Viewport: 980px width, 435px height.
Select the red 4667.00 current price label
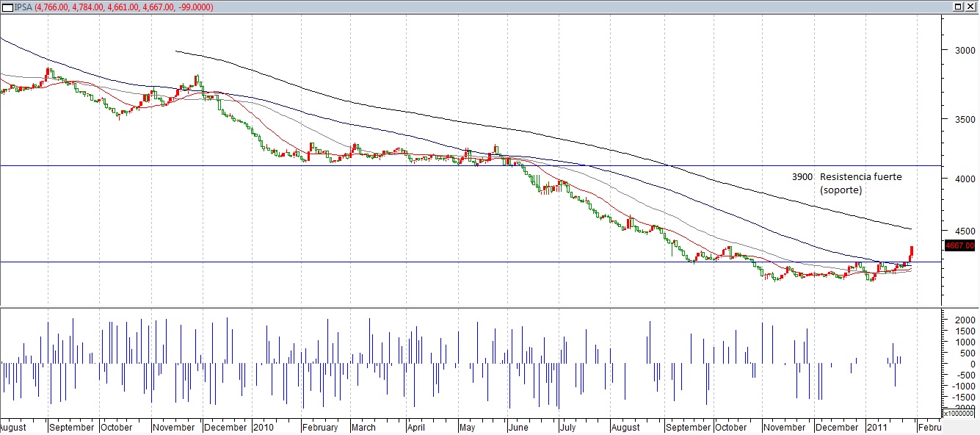tap(960, 245)
